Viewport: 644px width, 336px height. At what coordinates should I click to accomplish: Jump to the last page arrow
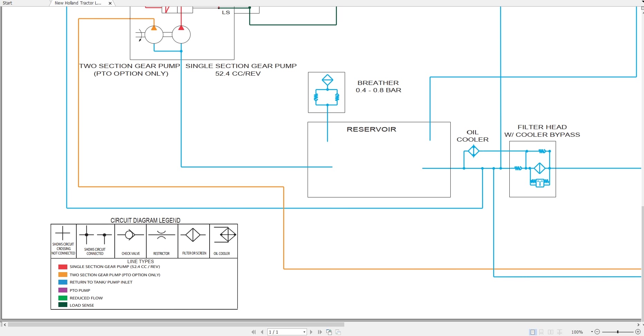click(320, 332)
